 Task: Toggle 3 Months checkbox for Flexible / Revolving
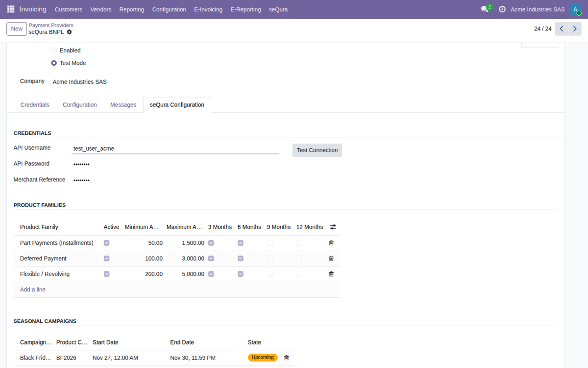(x=211, y=274)
